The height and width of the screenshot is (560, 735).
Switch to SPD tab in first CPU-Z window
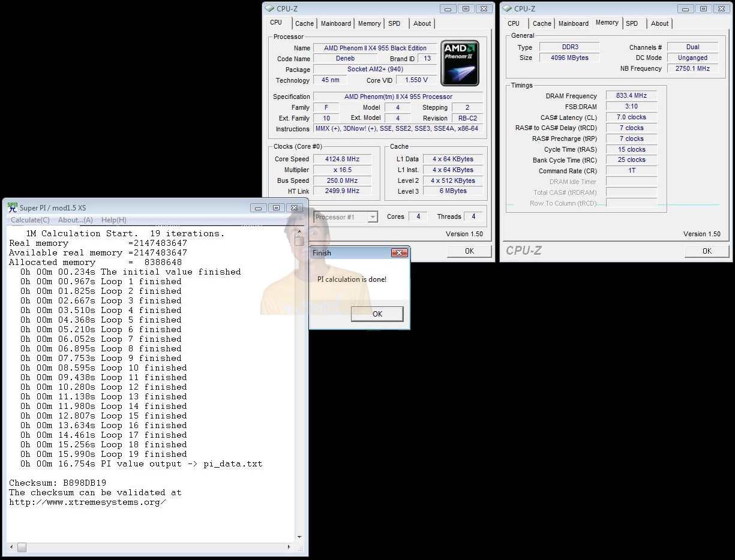[x=394, y=23]
